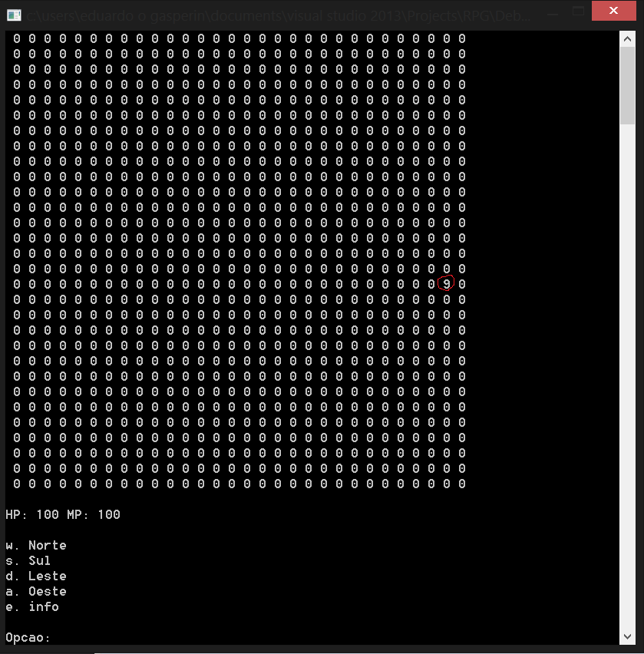Click the MP: 100 status text
644x654 pixels.
(96, 514)
